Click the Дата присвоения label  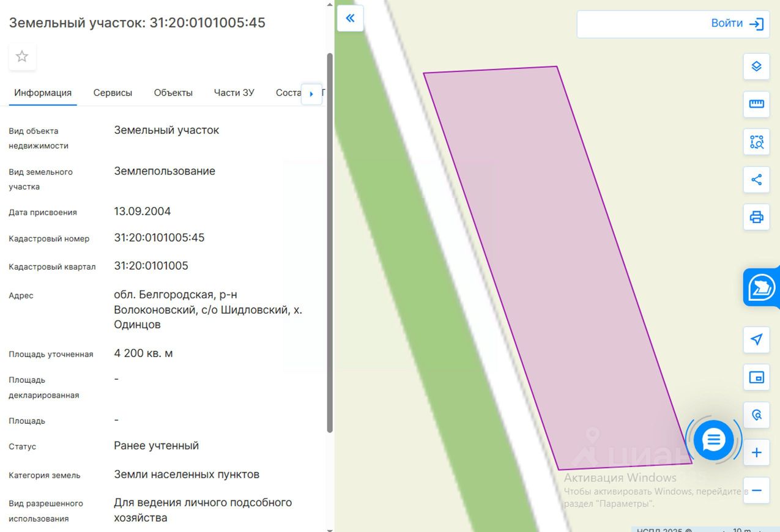tap(43, 212)
